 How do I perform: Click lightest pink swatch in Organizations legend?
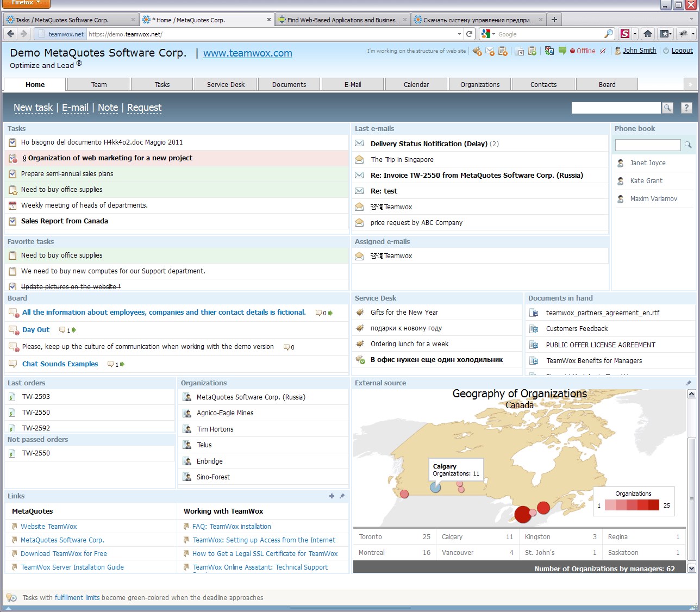click(x=610, y=505)
